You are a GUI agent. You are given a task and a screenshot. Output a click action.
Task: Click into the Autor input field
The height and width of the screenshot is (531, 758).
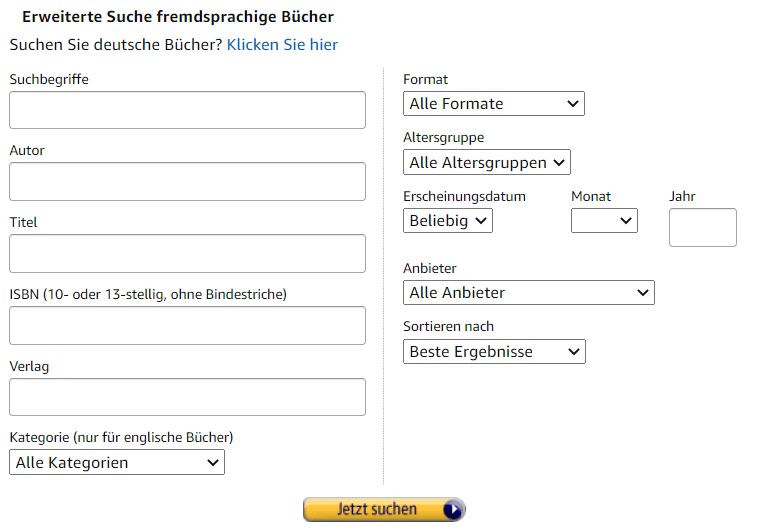point(187,182)
